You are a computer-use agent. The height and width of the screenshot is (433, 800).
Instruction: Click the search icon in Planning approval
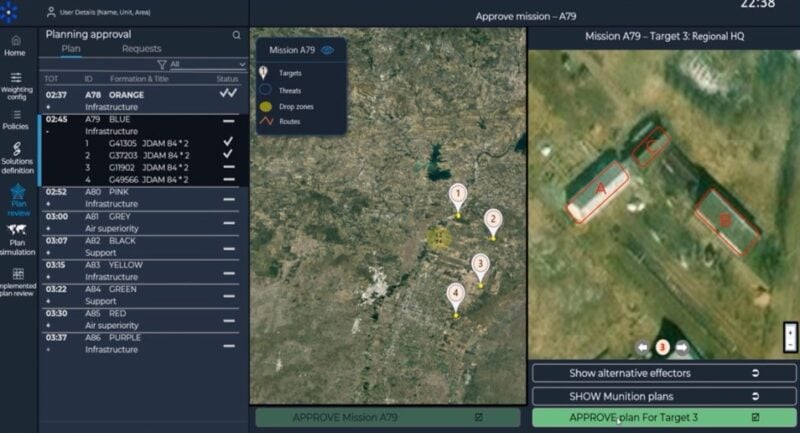point(237,35)
